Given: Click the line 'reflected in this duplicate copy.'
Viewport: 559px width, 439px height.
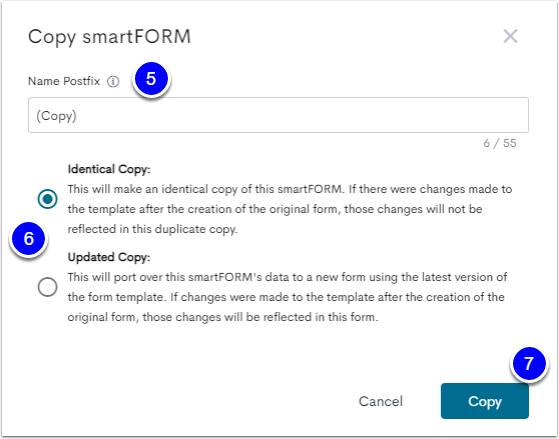Looking at the screenshot, I should tap(153, 229).
